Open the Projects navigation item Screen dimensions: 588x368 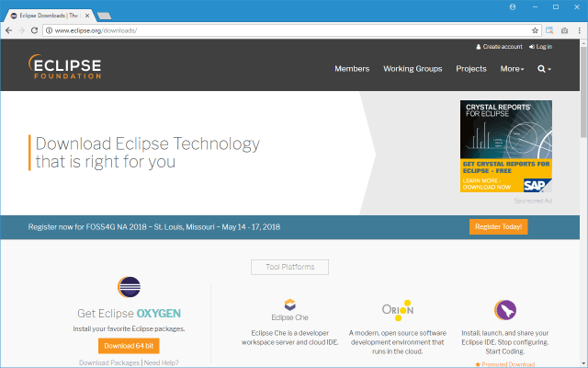pos(471,69)
